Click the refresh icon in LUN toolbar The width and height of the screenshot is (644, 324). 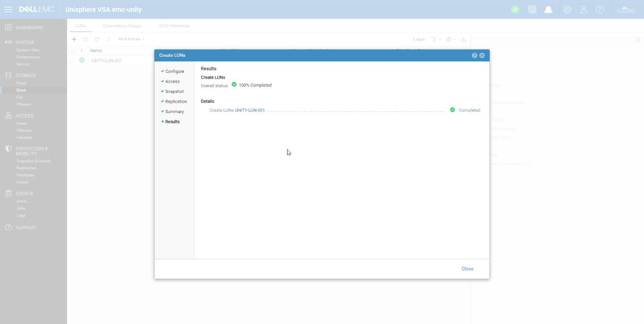(x=97, y=39)
